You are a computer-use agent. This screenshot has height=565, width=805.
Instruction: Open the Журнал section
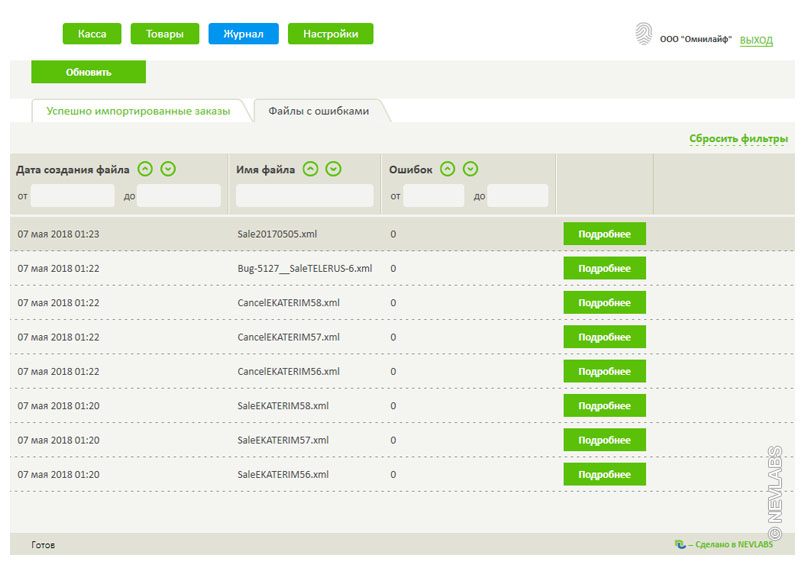(x=243, y=34)
